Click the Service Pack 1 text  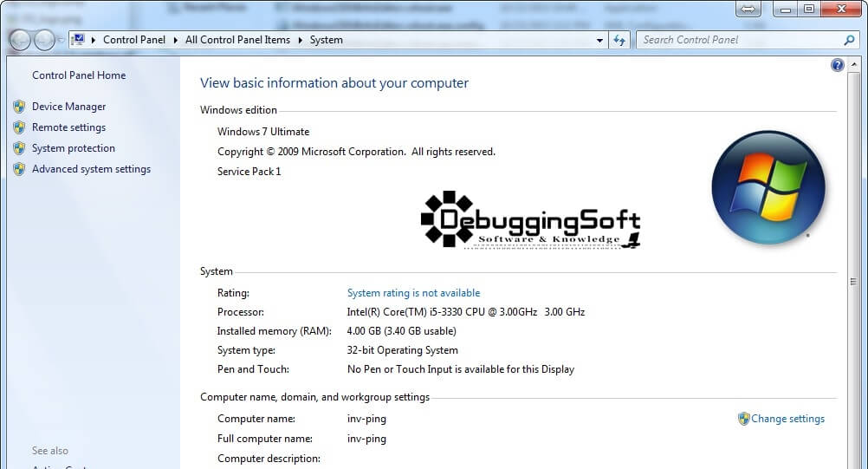click(249, 172)
